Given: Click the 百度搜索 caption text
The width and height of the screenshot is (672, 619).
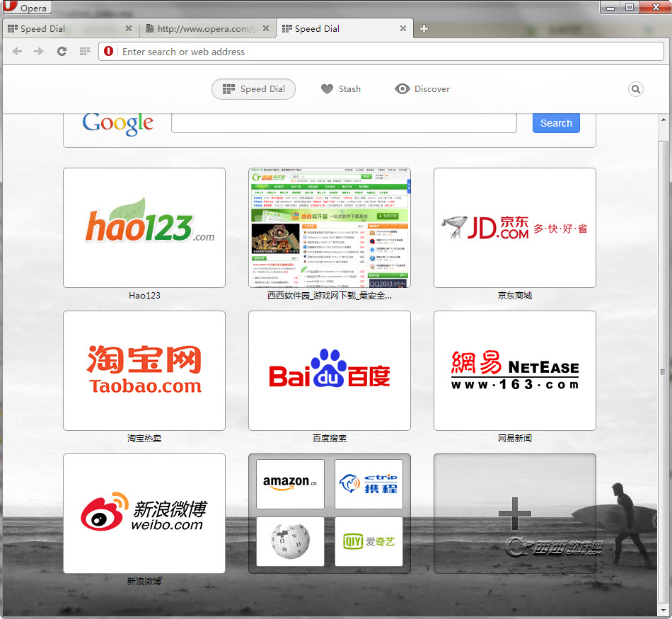Looking at the screenshot, I should (330, 438).
